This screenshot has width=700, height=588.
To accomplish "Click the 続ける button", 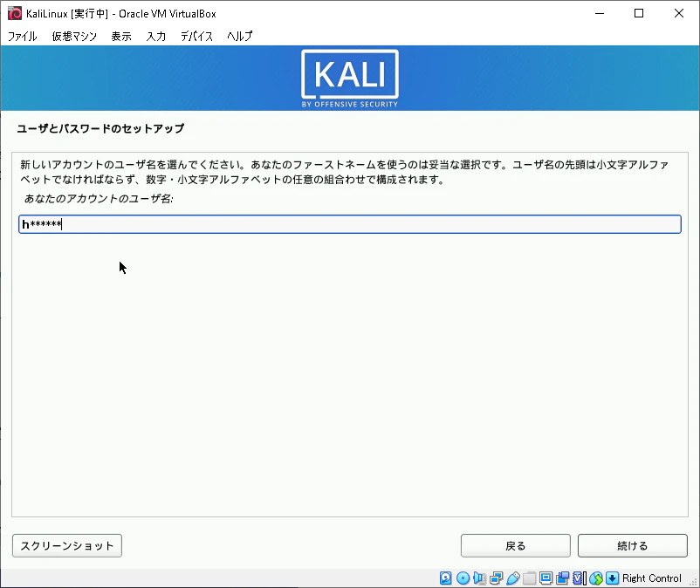I will [x=633, y=545].
